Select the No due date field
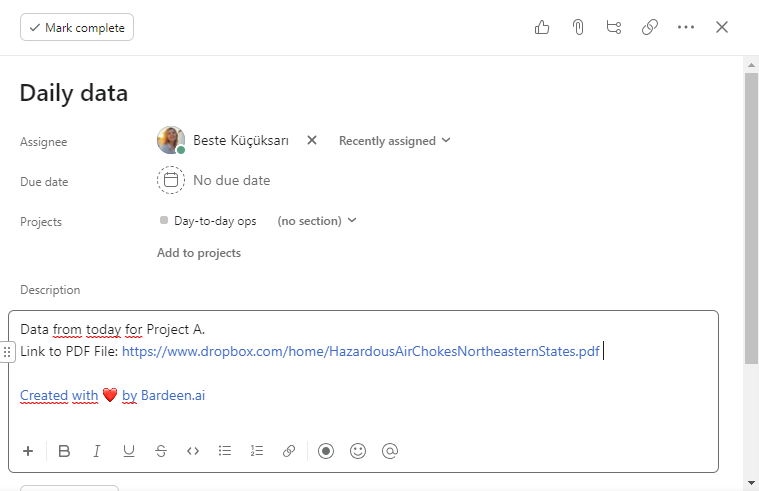The image size is (759, 491). [231, 180]
